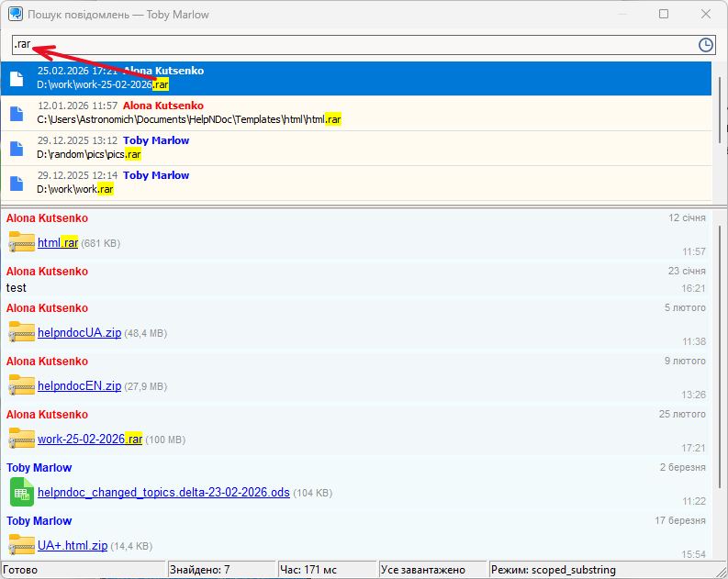Viewport: 728px width, 579px height.
Task: Close the Пошук повідомлень window
Action: (706, 14)
